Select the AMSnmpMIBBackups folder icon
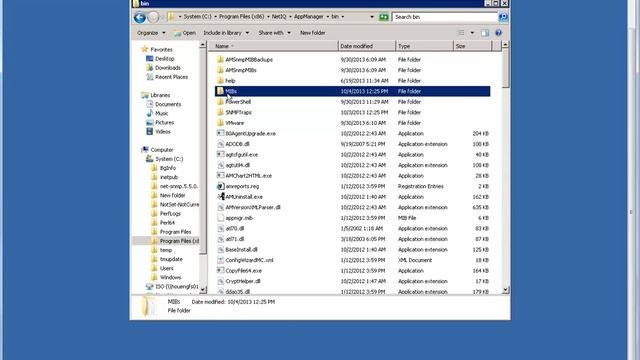This screenshot has width=640, height=360. [220, 60]
